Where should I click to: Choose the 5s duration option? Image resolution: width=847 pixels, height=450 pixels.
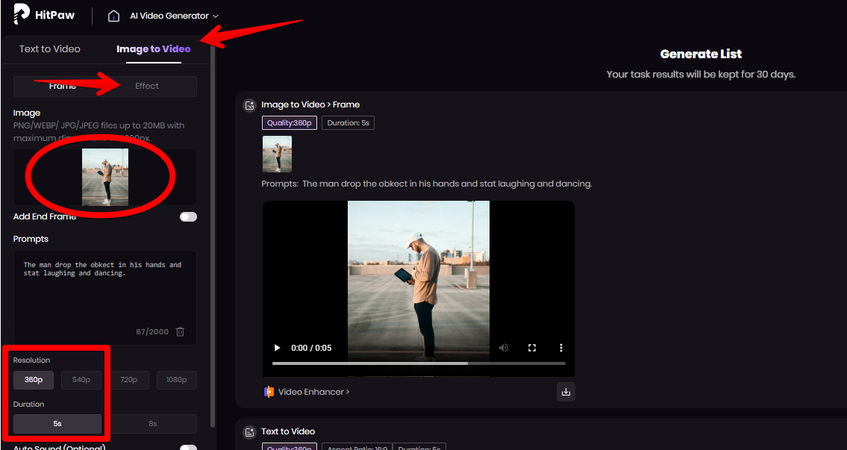[x=57, y=424]
